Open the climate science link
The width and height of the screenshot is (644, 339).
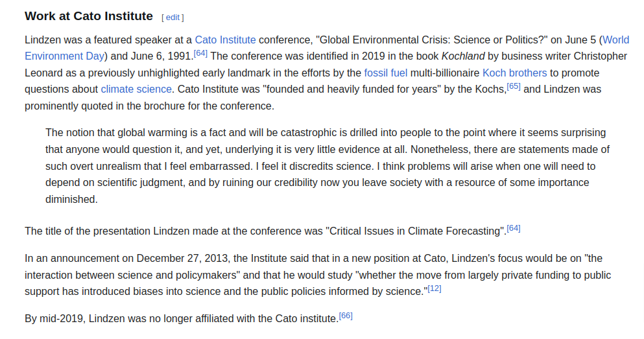(x=136, y=89)
